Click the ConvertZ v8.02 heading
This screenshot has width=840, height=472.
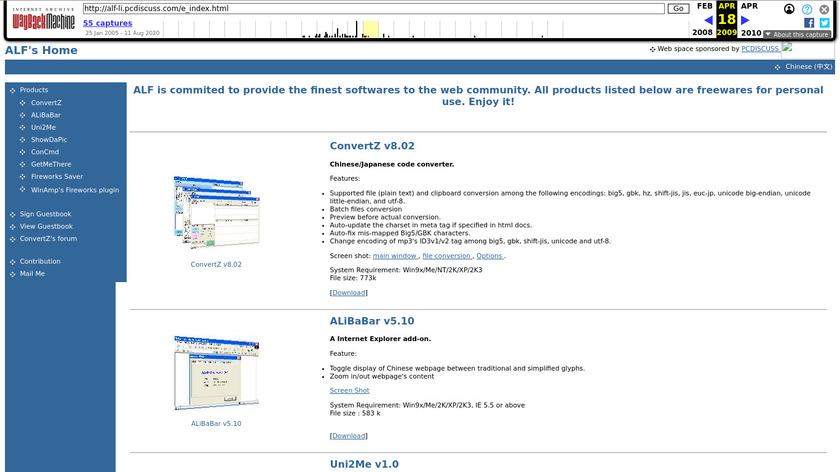coord(372,146)
